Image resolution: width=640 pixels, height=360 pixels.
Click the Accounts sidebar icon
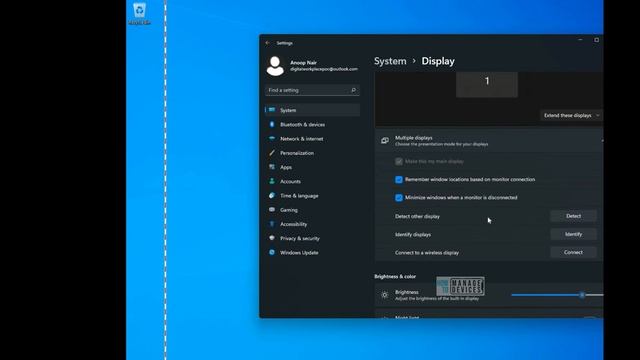(x=272, y=181)
